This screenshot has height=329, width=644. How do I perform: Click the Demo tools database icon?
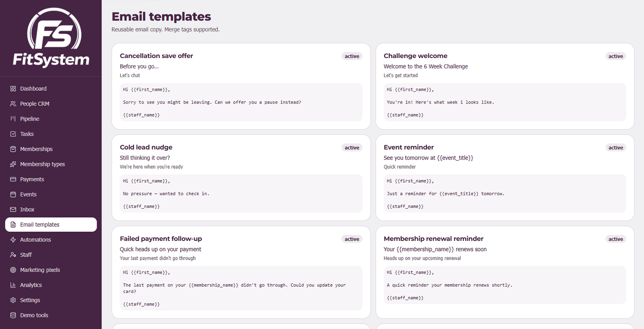tap(13, 315)
